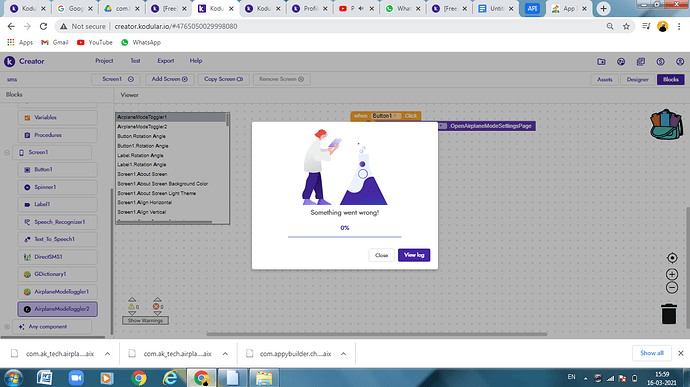Open the Export menu
690x387 pixels.
point(166,61)
